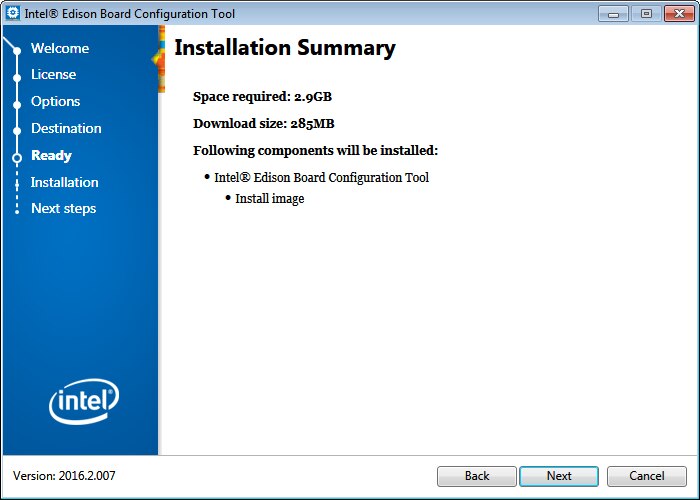Maximize the configuration tool window
700x500 pixels.
click(646, 13)
